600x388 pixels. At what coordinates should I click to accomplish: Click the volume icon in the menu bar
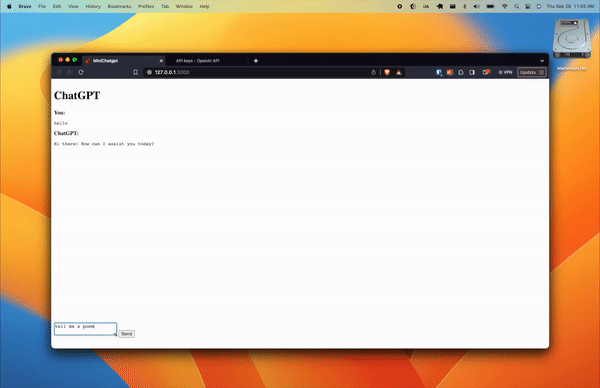pyautogui.click(x=476, y=7)
